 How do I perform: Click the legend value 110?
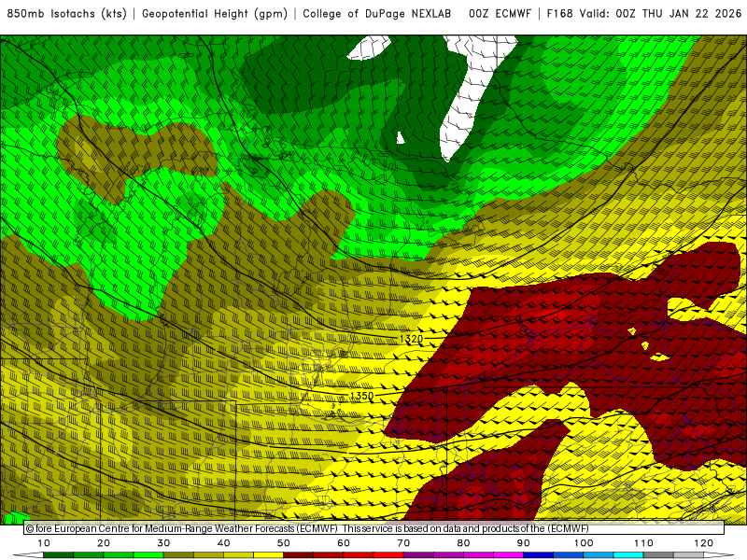[643, 543]
